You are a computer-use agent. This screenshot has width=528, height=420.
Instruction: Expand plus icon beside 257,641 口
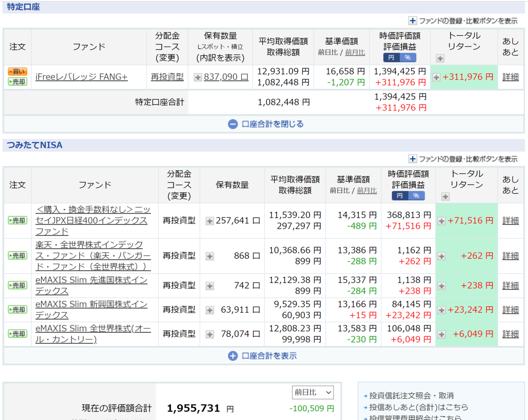pos(210,221)
